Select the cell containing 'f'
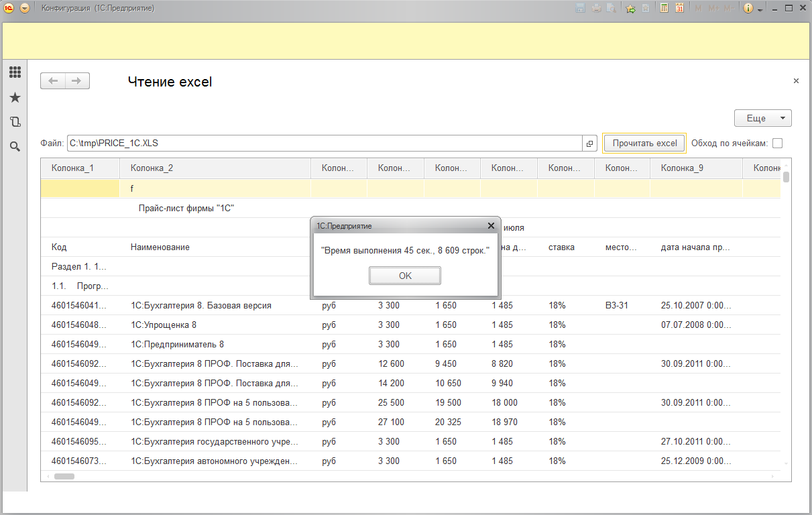This screenshot has height=515, width=812. (215, 188)
